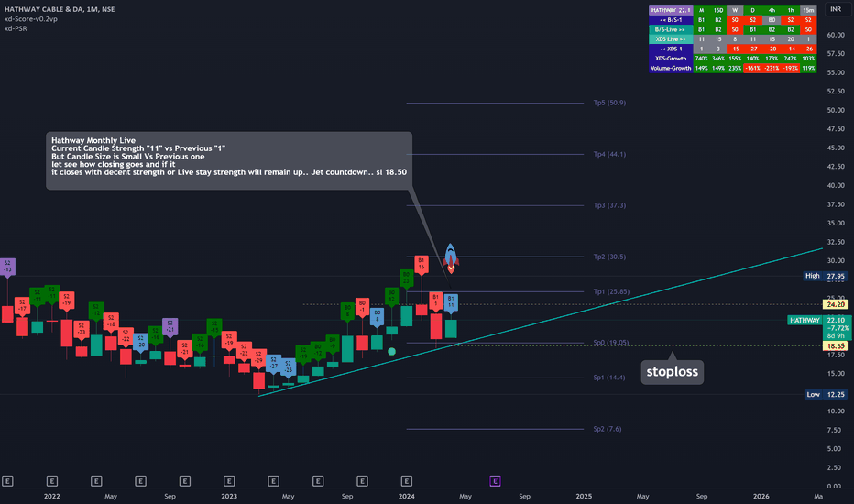The height and width of the screenshot is (504, 854).
Task: Select the red 'S2 -29' signal label
Action: coord(258,358)
